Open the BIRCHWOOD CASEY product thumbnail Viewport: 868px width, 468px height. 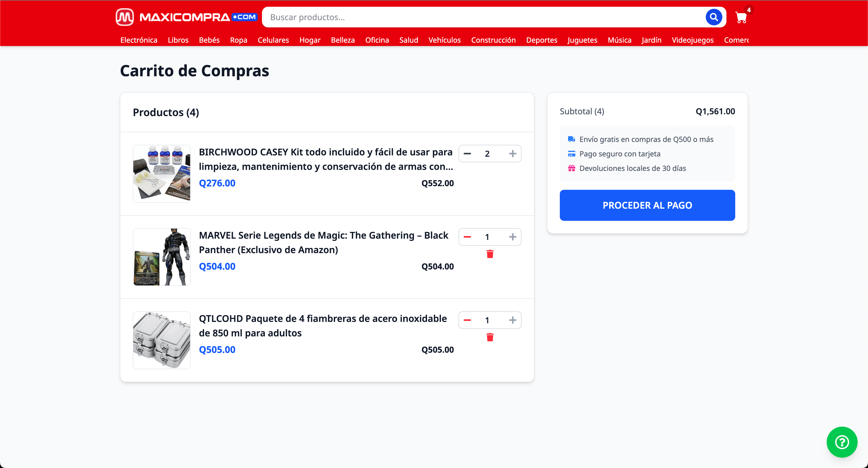click(161, 174)
